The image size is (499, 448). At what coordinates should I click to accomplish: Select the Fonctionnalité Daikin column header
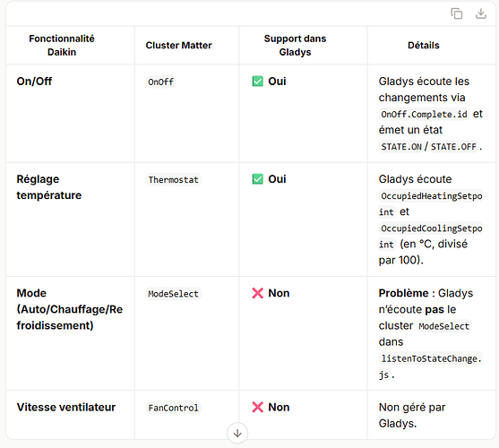(62, 45)
